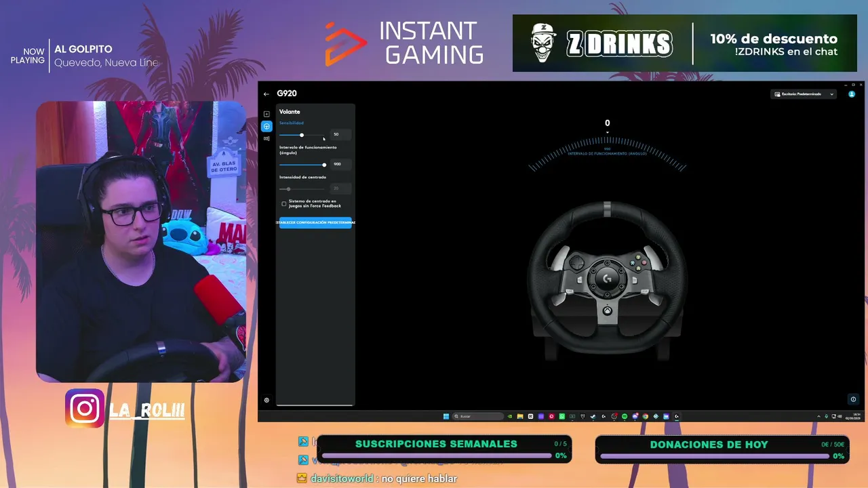Click the Sensibilidad value field showing 50
The height and width of the screenshot is (488, 868).
(340, 134)
